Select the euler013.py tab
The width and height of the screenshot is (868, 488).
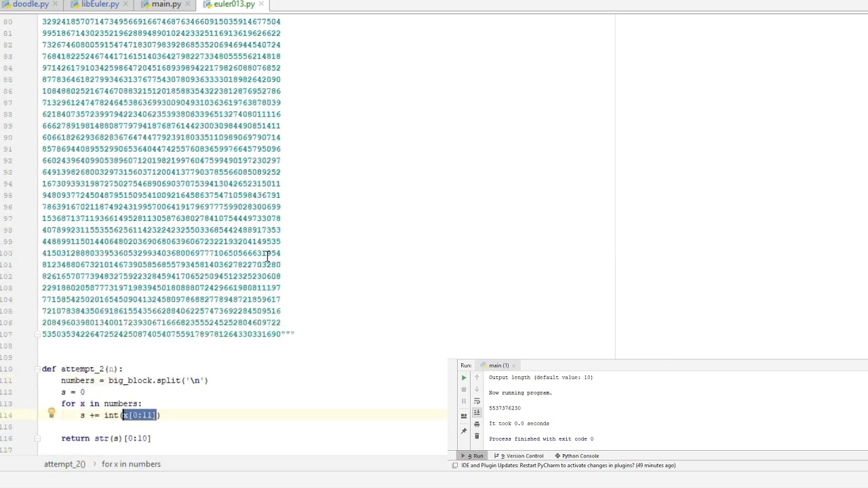pyautogui.click(x=234, y=4)
